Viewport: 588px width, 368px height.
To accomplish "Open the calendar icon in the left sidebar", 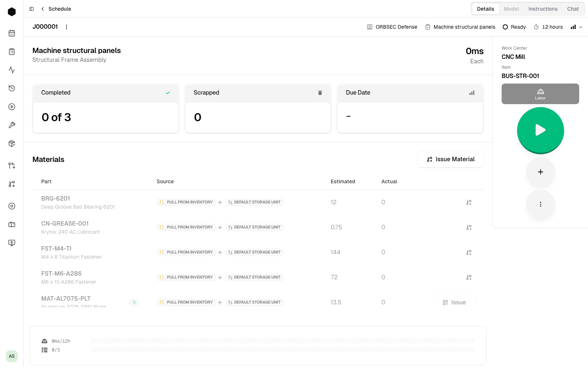I will coord(12,33).
